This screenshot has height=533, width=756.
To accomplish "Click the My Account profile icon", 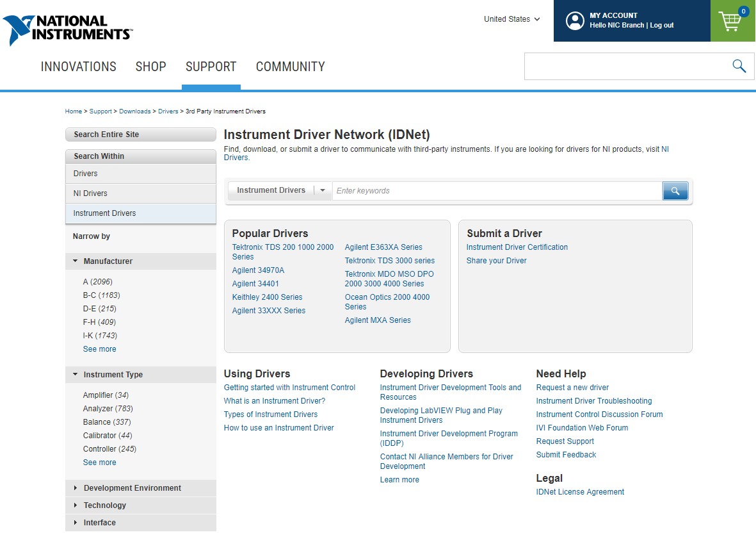I will click(575, 20).
